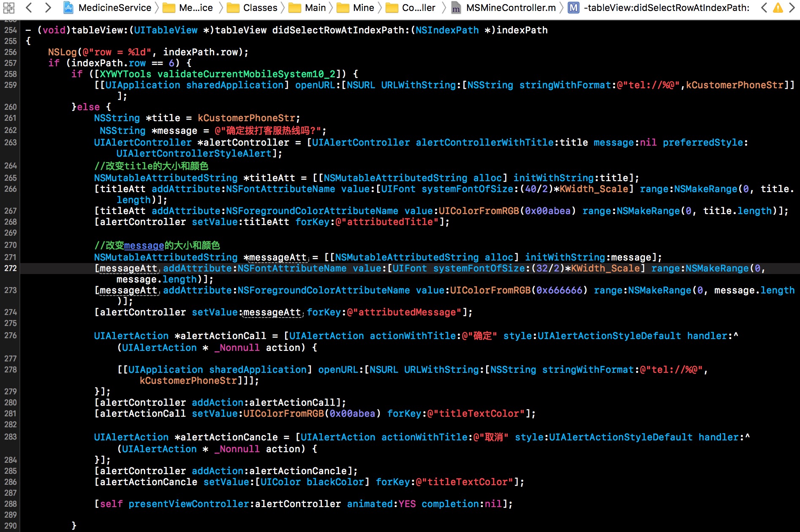Click presentViewController on line 288

(189, 504)
